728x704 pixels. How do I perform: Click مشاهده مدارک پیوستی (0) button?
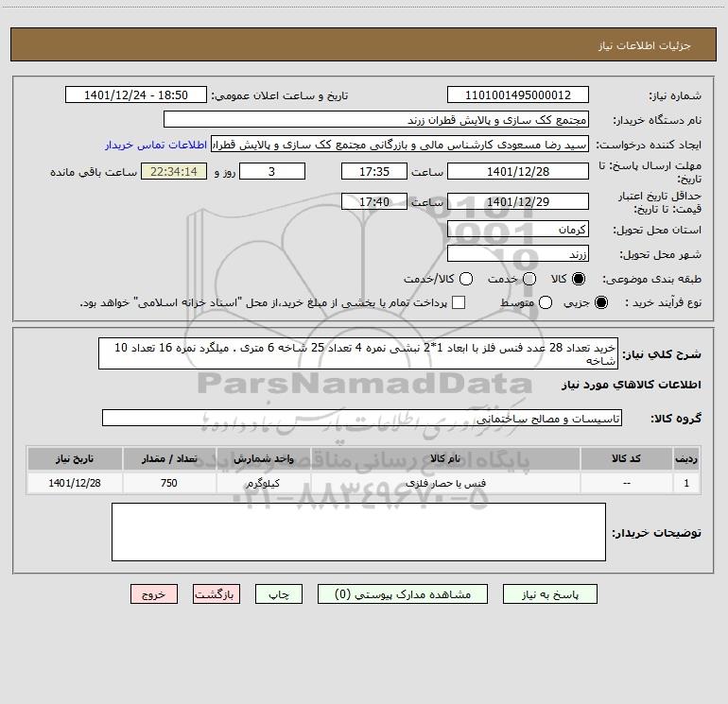click(x=403, y=594)
